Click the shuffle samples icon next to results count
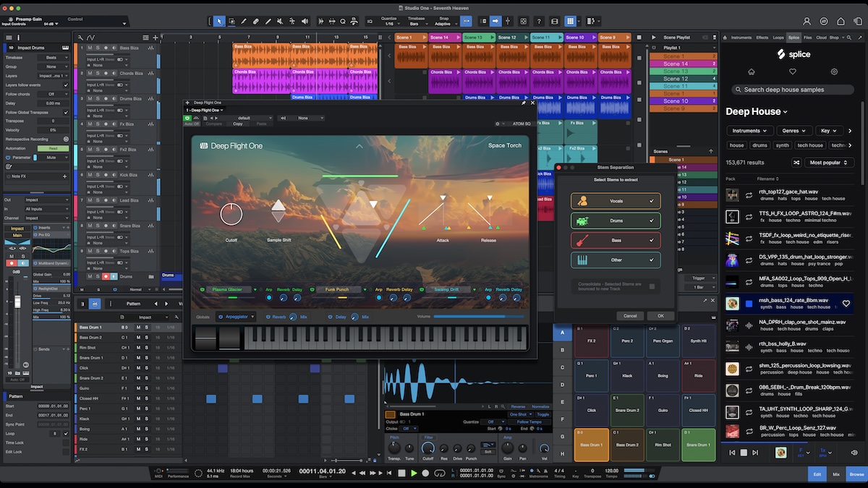Screen dimensions: 868x488 click(x=797, y=162)
